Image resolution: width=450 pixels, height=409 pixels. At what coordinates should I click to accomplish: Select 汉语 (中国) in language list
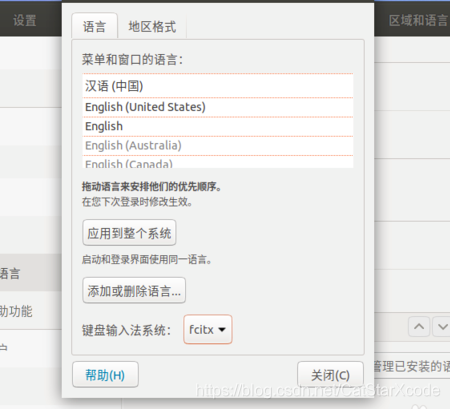tap(218, 86)
